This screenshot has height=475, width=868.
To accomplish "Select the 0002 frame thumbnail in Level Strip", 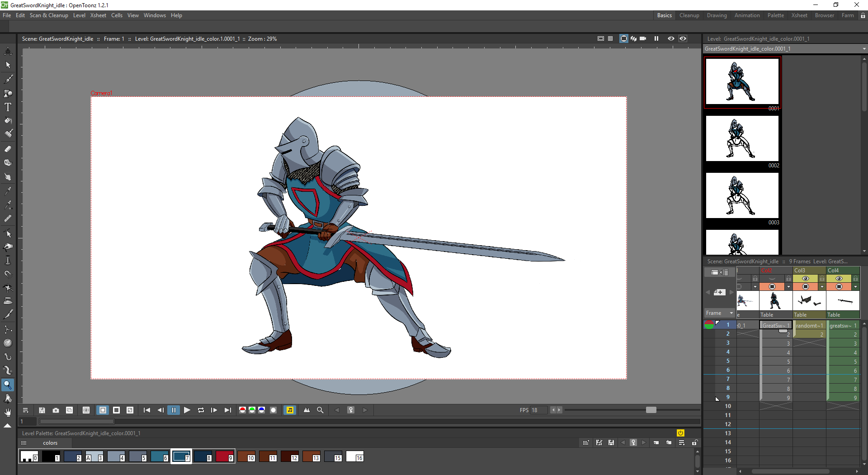I will [x=742, y=139].
